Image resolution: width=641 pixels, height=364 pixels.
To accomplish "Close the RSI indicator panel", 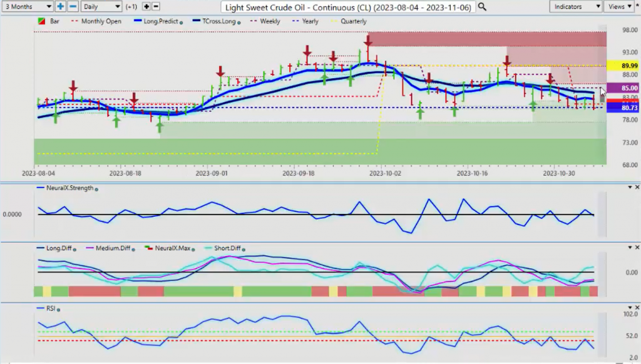I will [x=637, y=307].
